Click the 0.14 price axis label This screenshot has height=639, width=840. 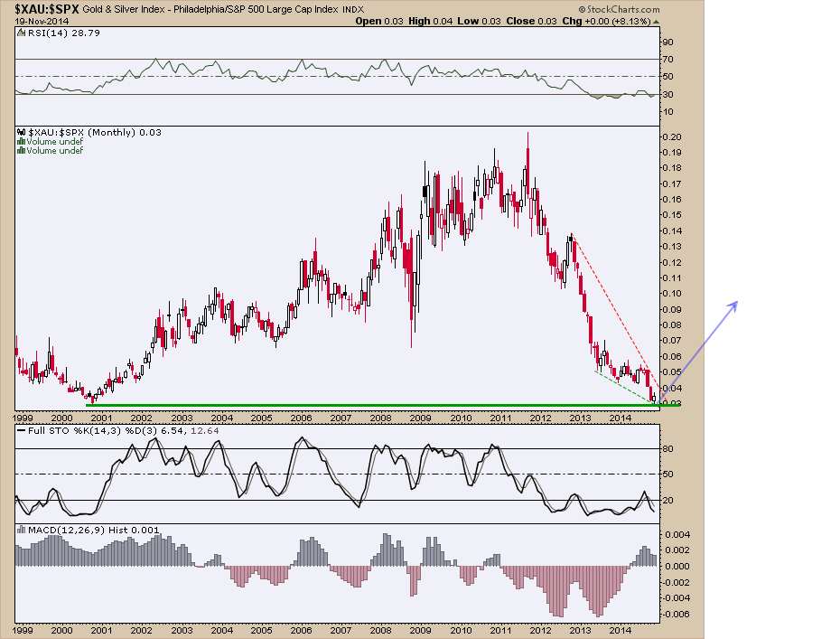point(672,231)
